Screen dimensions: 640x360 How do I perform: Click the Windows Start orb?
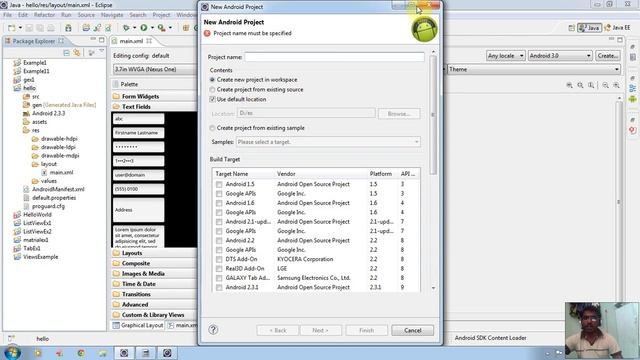point(12,352)
